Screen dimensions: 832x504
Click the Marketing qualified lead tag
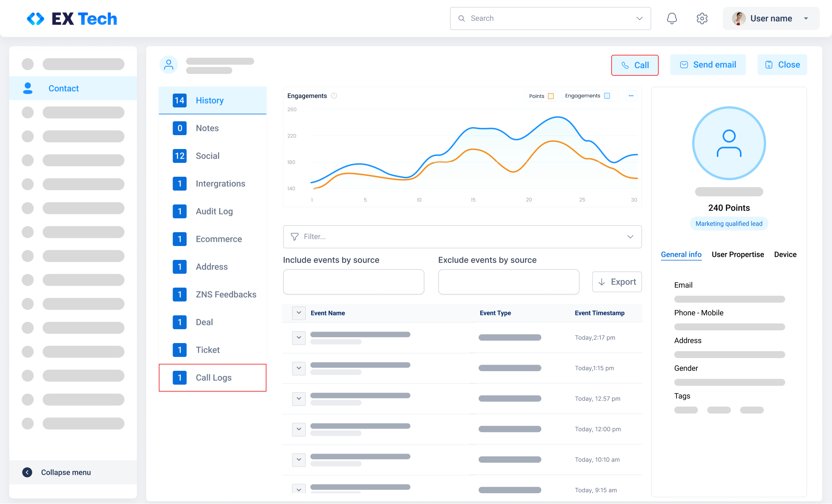(x=729, y=224)
